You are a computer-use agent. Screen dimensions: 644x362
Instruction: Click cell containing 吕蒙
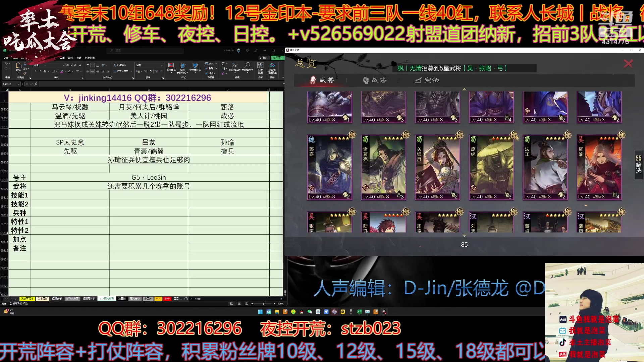point(149,142)
